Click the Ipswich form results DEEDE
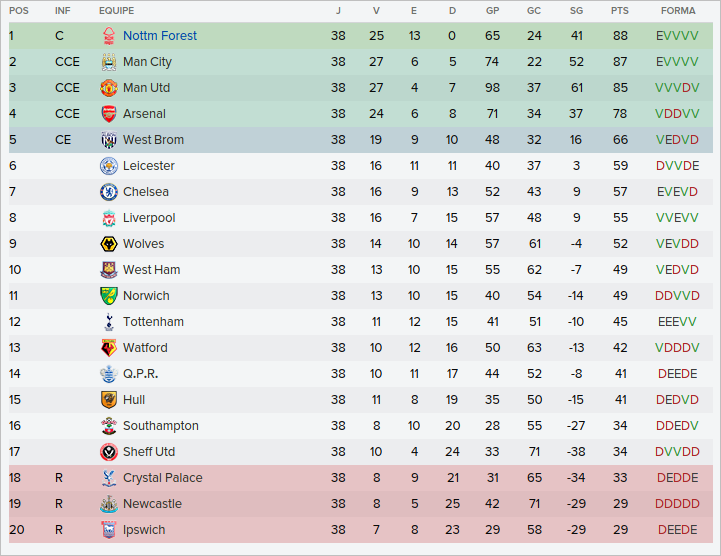Image resolution: width=721 pixels, height=556 pixels. [x=677, y=530]
